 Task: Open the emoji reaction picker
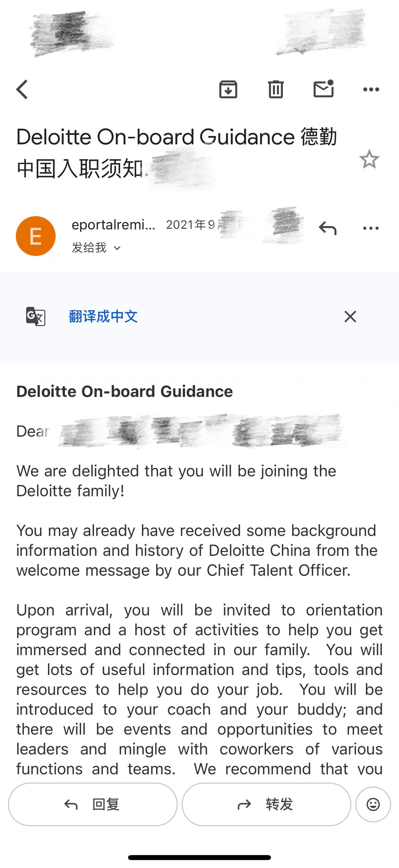tap(373, 804)
